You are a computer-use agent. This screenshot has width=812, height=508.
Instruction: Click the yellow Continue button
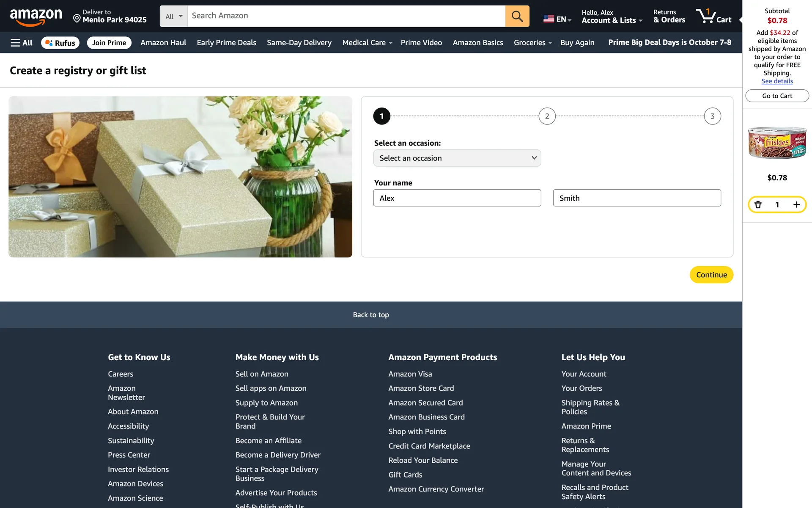pyautogui.click(x=711, y=275)
